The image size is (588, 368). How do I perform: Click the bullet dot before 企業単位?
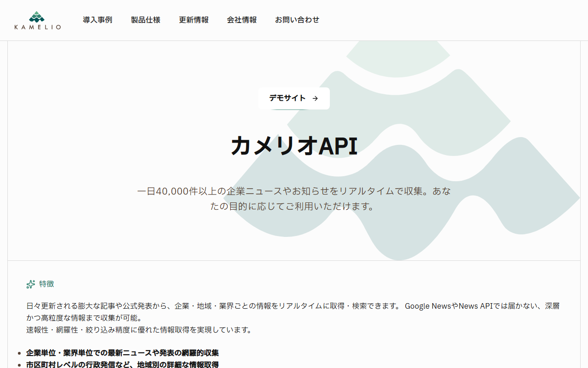pos(19,353)
